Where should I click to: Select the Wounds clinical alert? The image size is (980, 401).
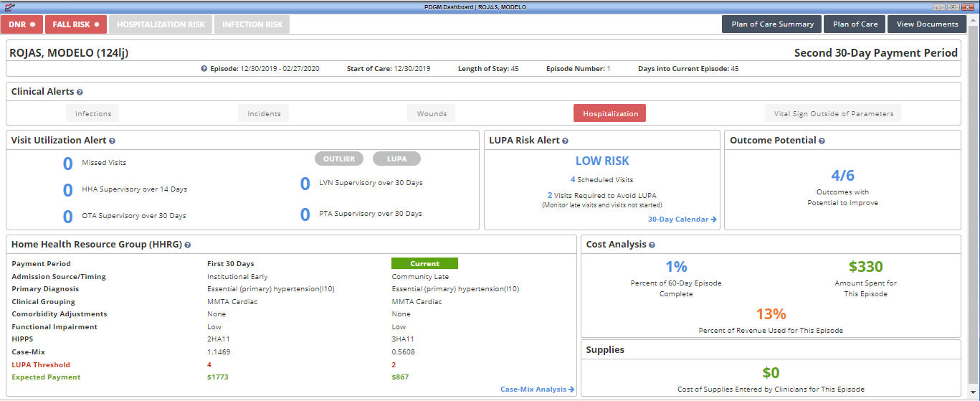pos(432,113)
